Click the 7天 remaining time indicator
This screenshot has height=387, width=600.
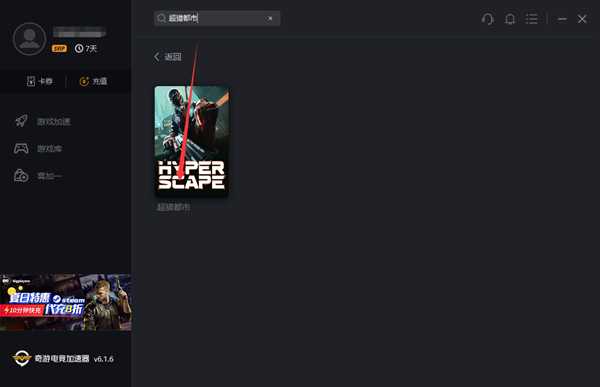click(x=86, y=49)
